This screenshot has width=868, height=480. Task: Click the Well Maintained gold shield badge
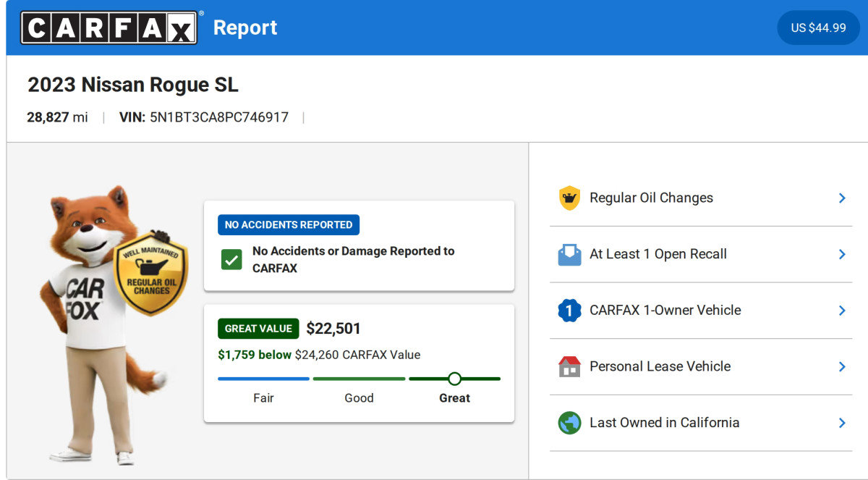click(150, 273)
